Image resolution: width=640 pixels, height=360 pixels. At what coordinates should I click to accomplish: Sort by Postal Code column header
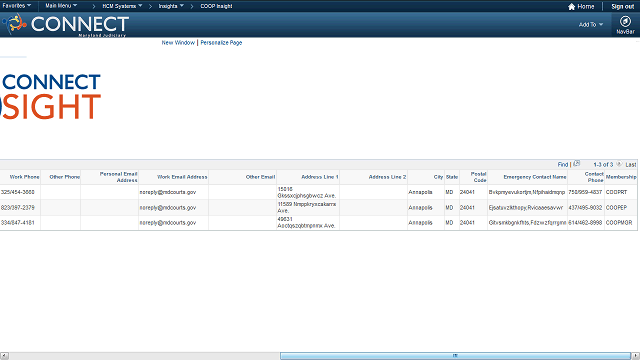pyautogui.click(x=478, y=177)
